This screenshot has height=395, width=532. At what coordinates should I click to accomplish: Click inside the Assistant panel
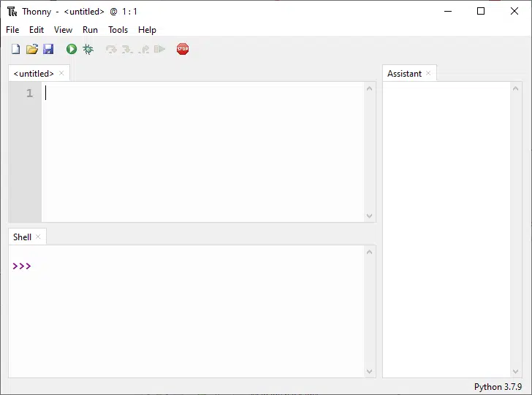coord(446,229)
